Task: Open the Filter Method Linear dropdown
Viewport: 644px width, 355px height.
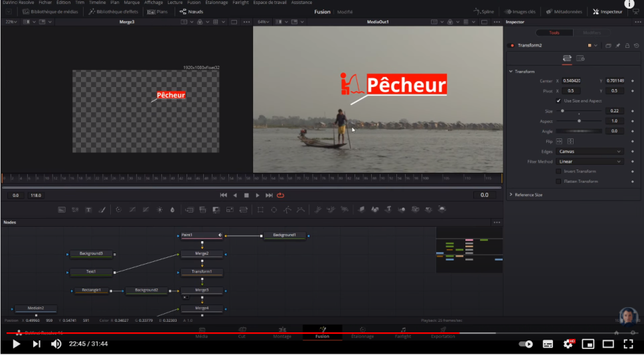Action: coord(590,162)
